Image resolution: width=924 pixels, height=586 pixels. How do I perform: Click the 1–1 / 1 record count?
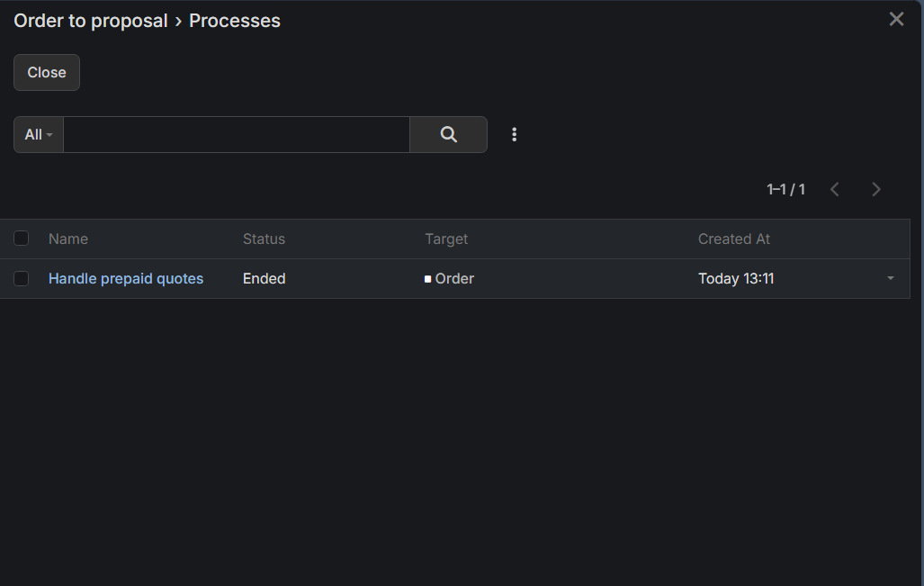point(785,189)
